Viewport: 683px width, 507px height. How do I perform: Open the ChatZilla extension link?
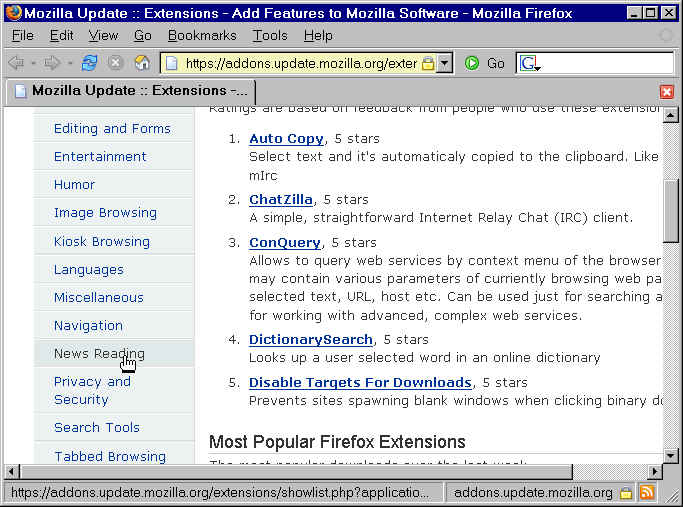tap(281, 199)
